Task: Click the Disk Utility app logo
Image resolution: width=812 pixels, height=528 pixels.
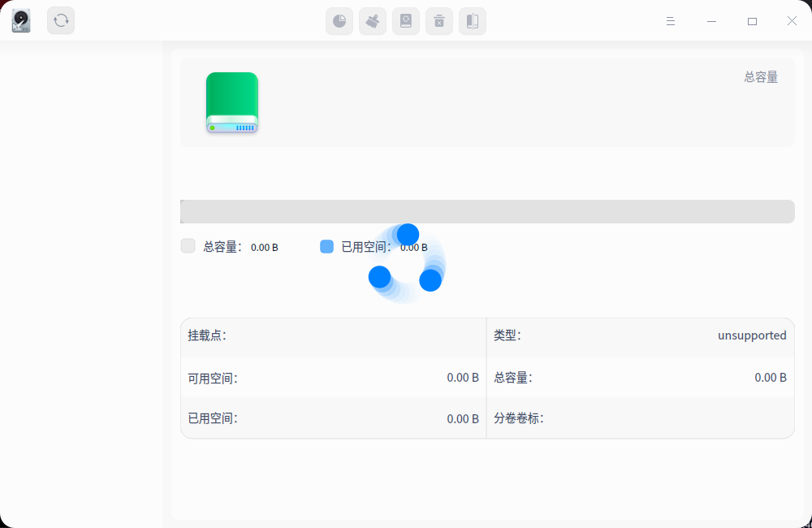Action: [x=21, y=21]
